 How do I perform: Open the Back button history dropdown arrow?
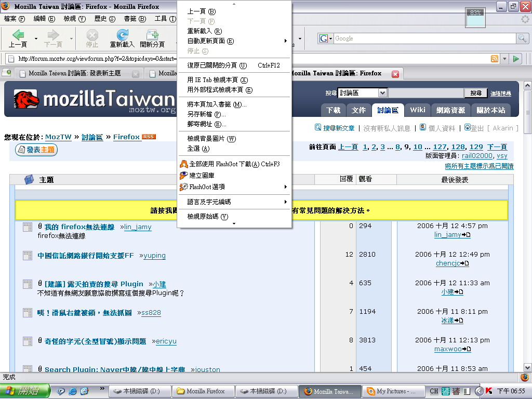click(x=36, y=38)
